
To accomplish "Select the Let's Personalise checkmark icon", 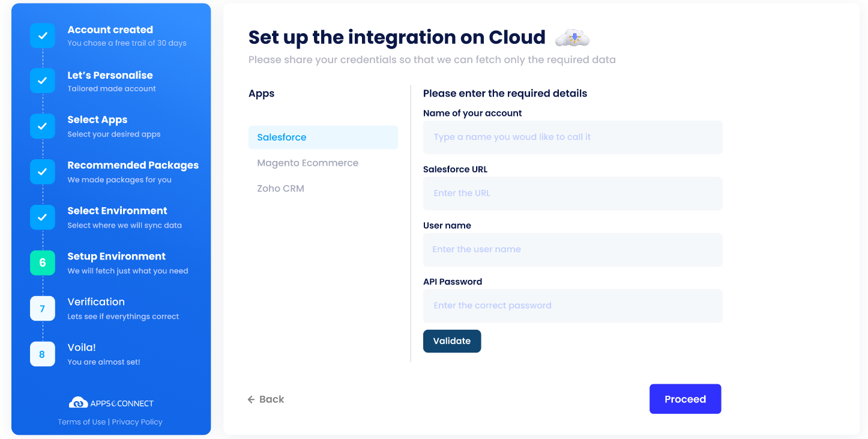I will coord(42,80).
